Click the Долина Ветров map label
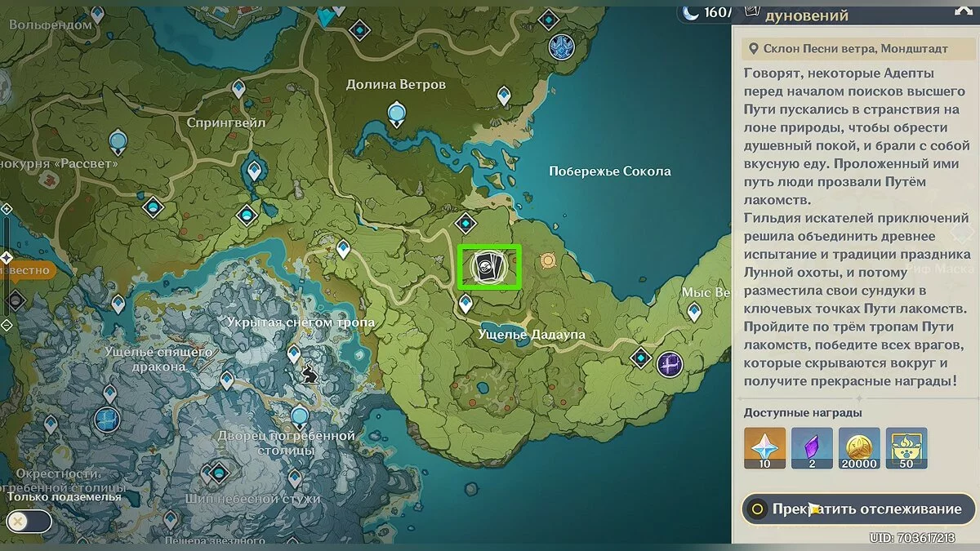 (x=396, y=85)
